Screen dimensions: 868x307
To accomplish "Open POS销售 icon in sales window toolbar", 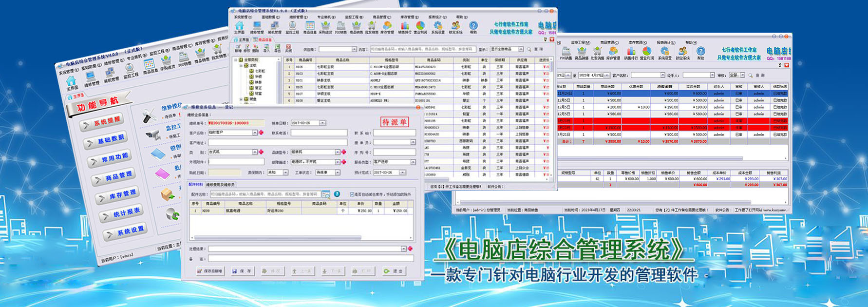I will point(566,53).
